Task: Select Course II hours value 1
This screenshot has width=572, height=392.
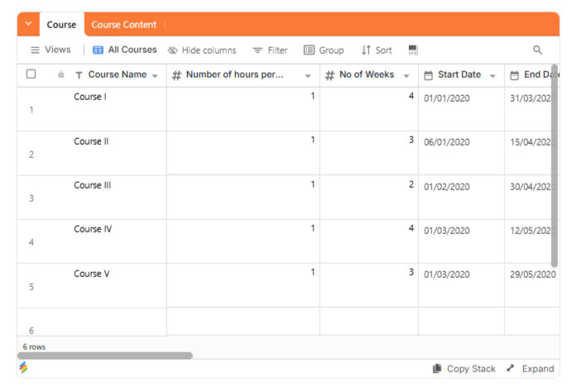Action: (243, 153)
